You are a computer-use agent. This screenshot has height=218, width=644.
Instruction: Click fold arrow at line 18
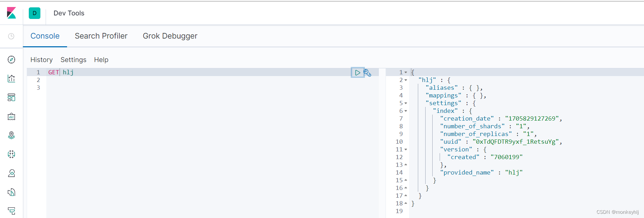pyautogui.click(x=406, y=203)
